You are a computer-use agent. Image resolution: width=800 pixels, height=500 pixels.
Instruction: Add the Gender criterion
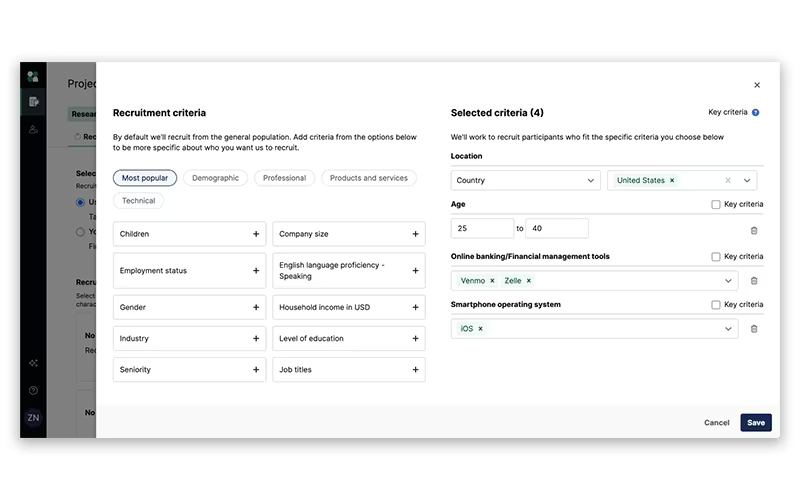click(256, 307)
